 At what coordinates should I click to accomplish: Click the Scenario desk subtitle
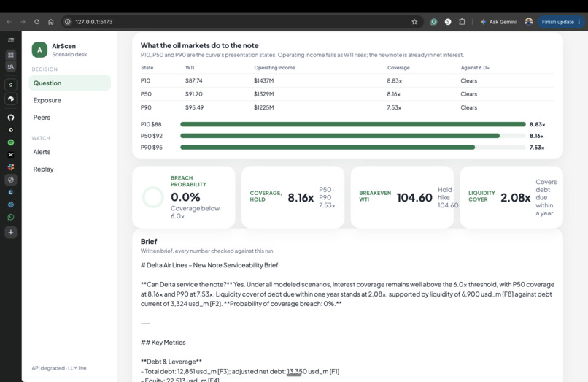69,55
